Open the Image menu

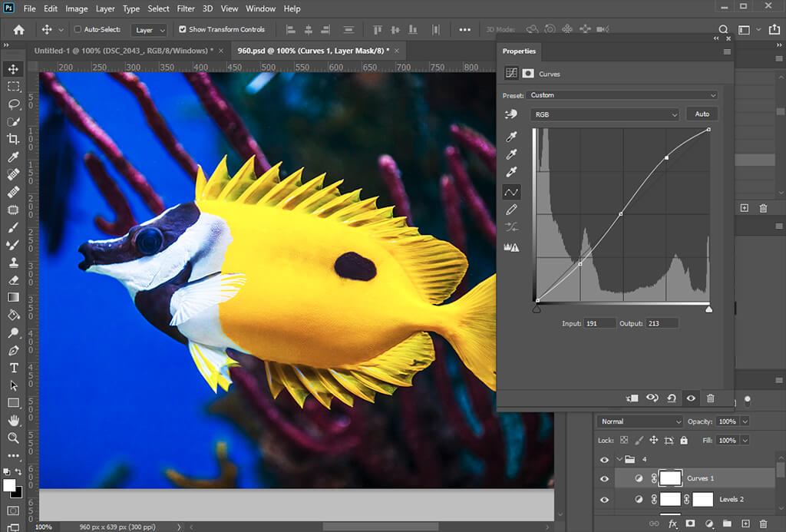tap(77, 8)
